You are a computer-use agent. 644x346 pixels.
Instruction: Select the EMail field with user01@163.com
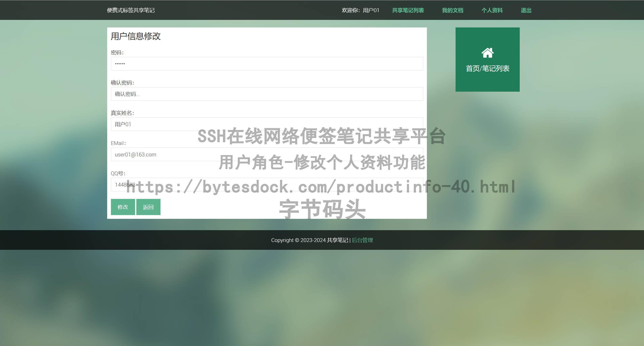(267, 154)
